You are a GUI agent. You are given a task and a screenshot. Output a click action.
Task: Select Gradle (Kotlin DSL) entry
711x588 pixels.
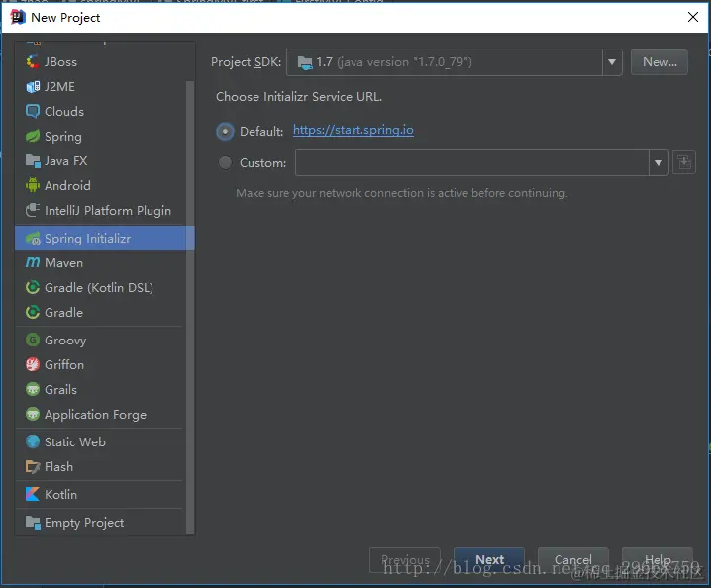coord(101,287)
